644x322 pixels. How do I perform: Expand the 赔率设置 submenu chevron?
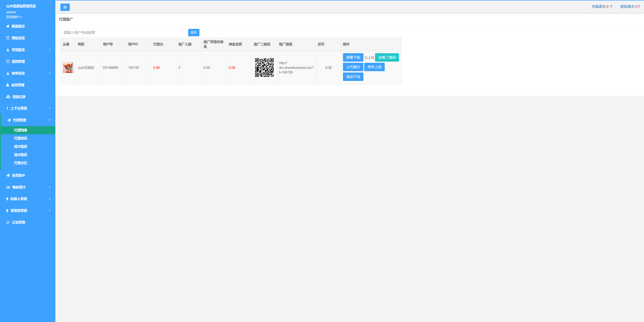(x=50, y=73)
